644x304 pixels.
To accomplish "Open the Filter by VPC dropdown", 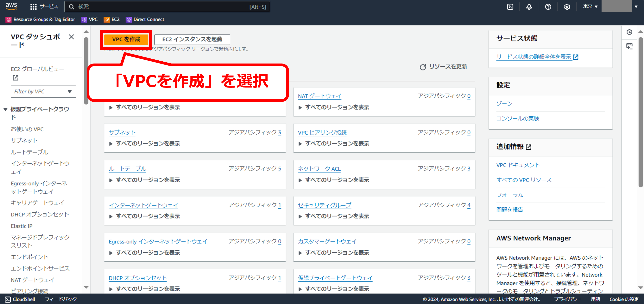I will tap(43, 91).
